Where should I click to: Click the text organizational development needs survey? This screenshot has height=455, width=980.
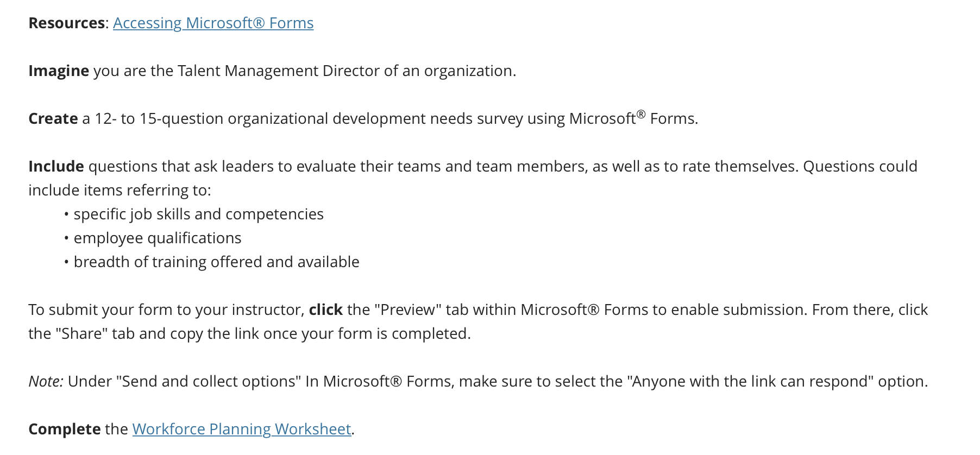pos(375,119)
